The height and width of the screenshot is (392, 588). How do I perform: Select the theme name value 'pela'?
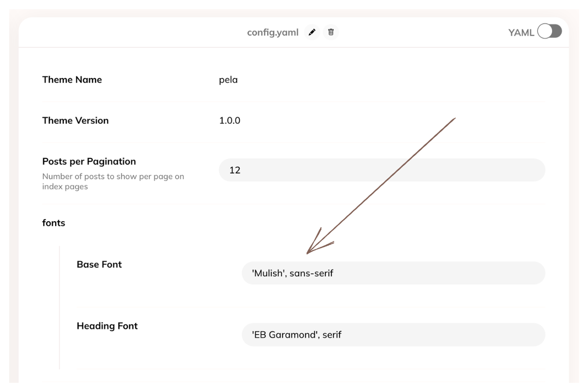(x=228, y=80)
